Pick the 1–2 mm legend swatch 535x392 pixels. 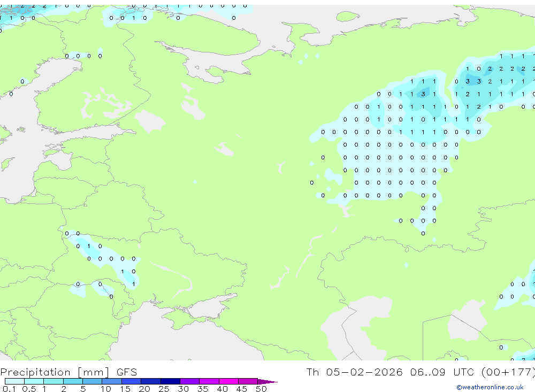[53, 381]
